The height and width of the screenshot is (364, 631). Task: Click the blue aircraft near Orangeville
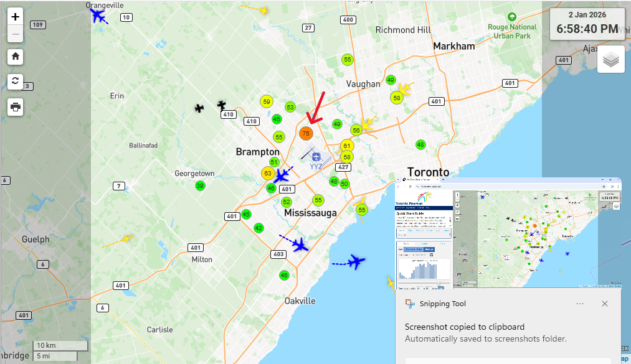(98, 15)
